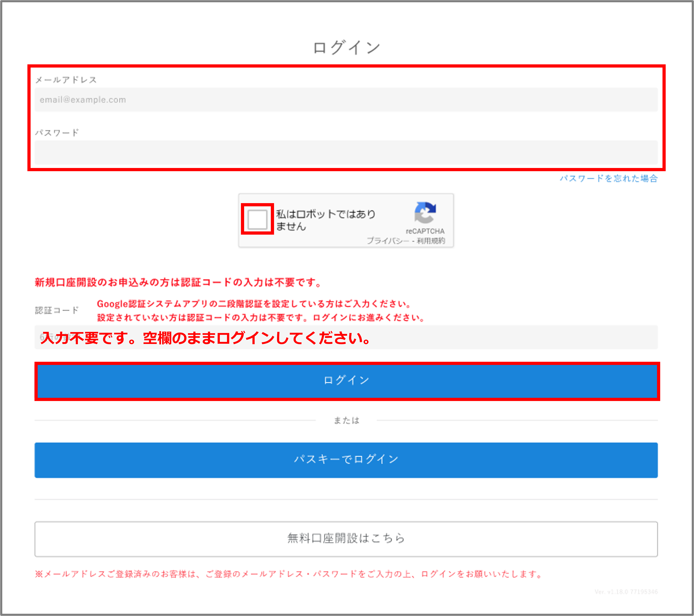Screen dimensions: 694x616
Task: Open the reCAPTCHA 利用規約 link
Action: click(431, 241)
